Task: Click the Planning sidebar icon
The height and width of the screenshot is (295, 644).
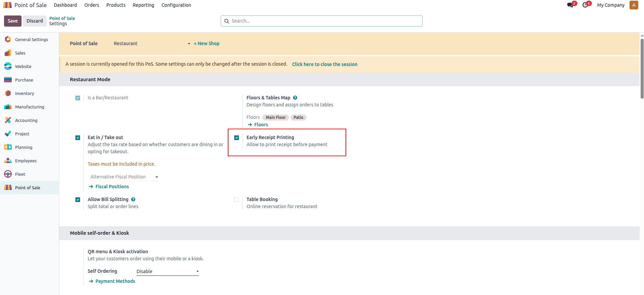Action: click(x=8, y=147)
